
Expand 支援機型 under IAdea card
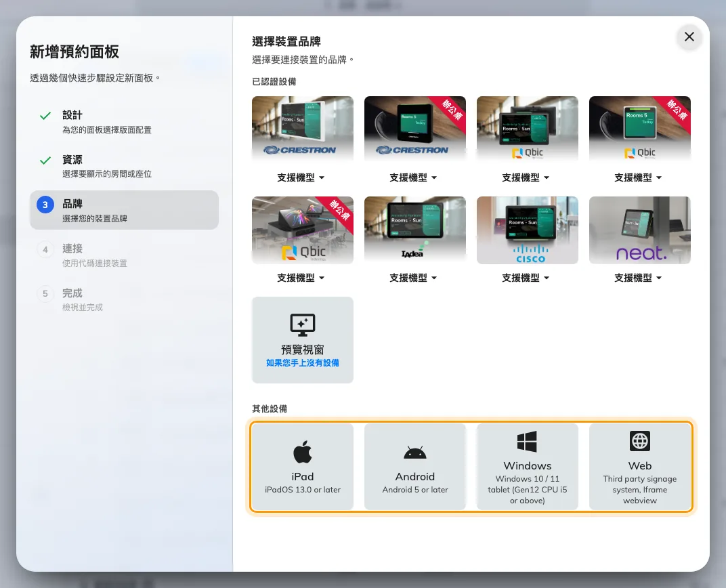(414, 278)
